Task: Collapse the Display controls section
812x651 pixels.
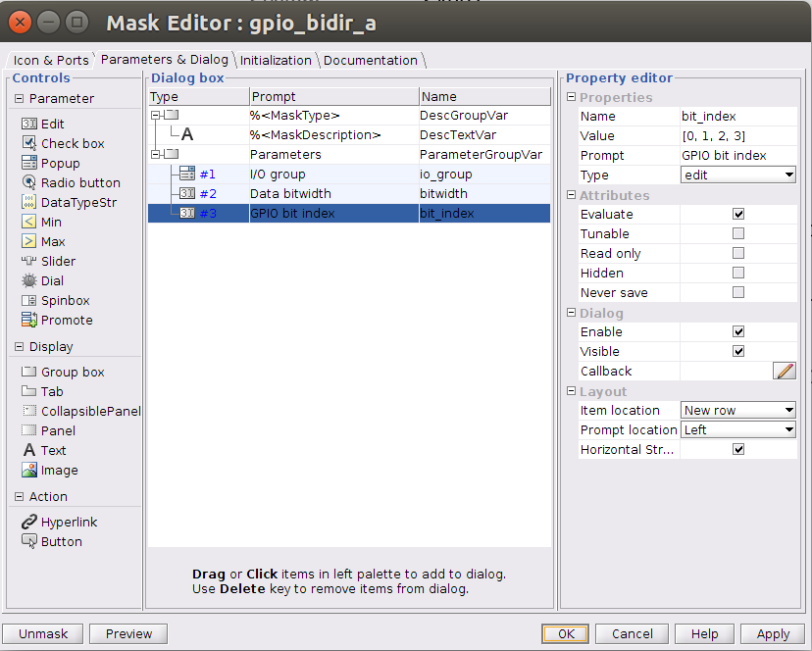Action: pos(19,346)
